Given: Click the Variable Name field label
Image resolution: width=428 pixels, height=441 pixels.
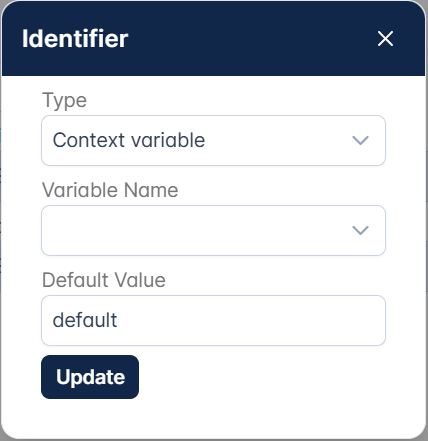Looking at the screenshot, I should click(x=110, y=190).
